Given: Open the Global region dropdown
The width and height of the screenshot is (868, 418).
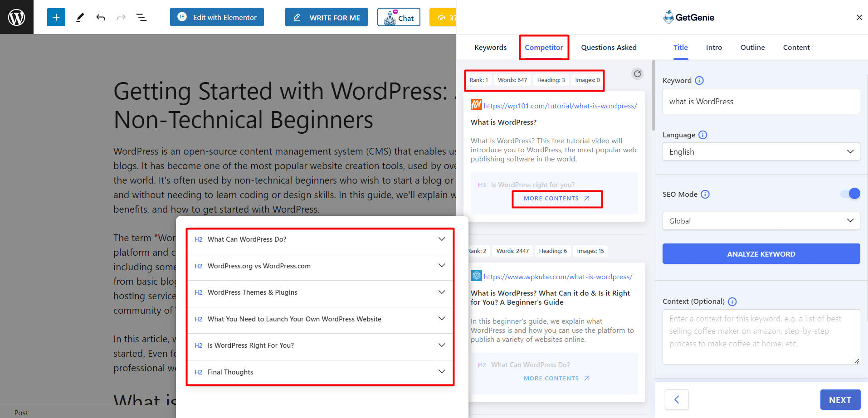Looking at the screenshot, I should pyautogui.click(x=761, y=221).
